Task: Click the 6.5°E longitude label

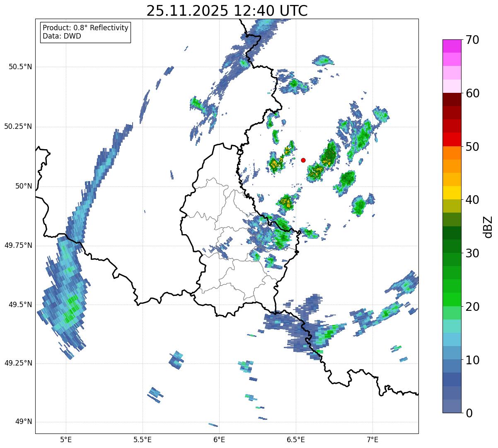Action: [296, 439]
